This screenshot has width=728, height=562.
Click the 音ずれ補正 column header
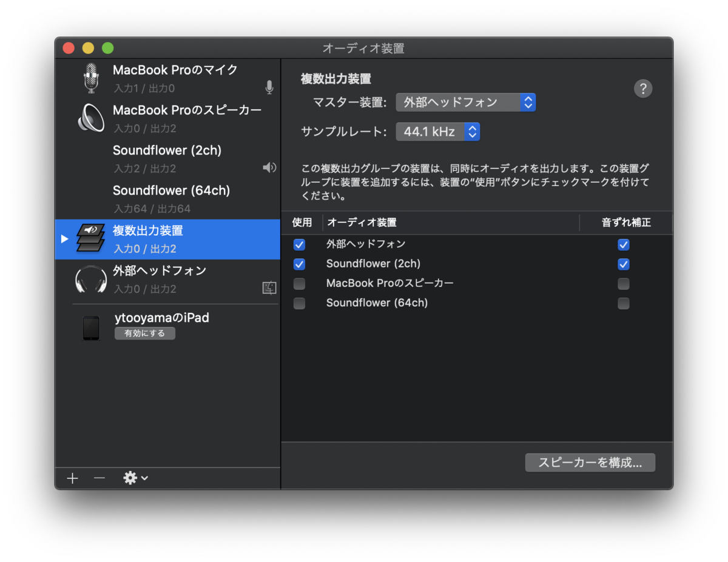point(626,222)
